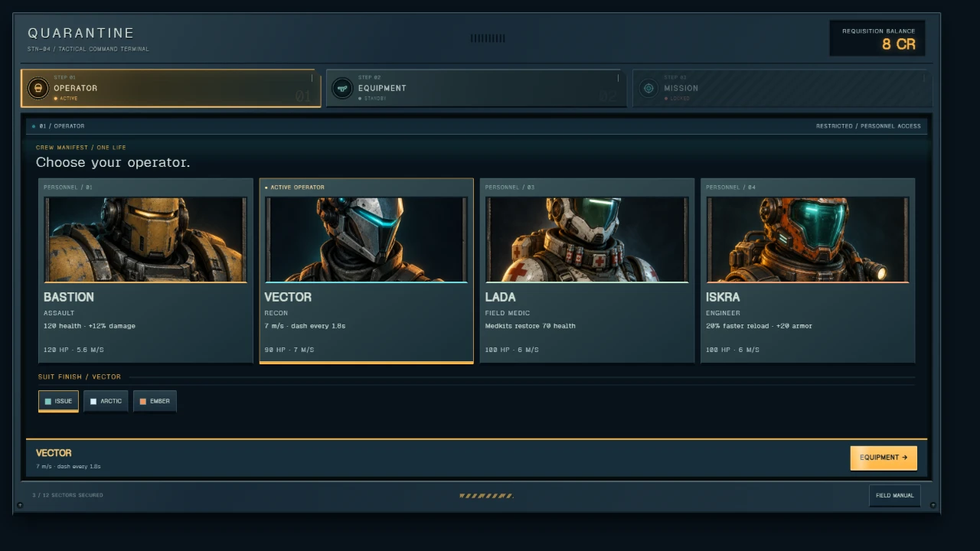Click the VECTOR name in the bottom summary bar
This screenshot has width=980, height=551.
tap(54, 453)
